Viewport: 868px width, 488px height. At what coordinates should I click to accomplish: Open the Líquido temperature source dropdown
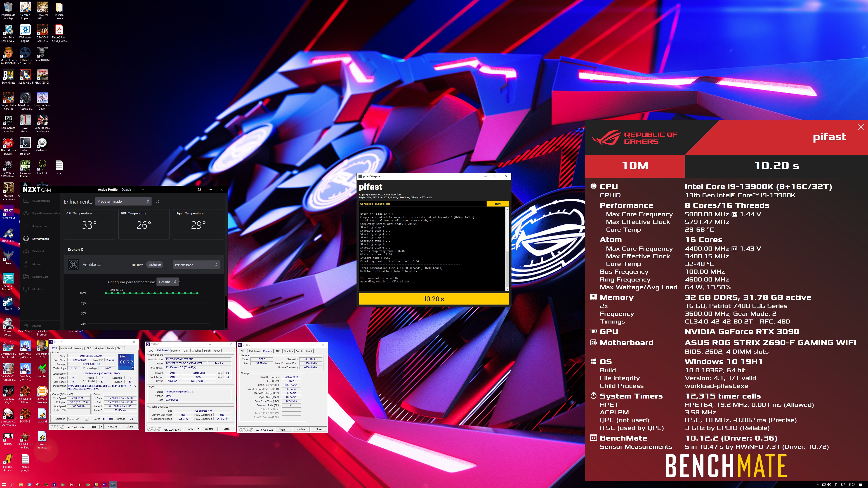click(x=167, y=282)
